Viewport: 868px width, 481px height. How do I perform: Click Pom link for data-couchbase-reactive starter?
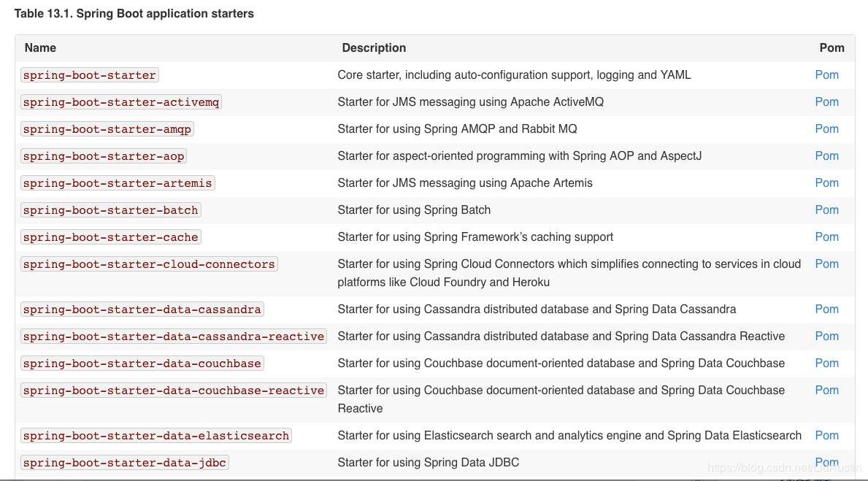tap(826, 390)
